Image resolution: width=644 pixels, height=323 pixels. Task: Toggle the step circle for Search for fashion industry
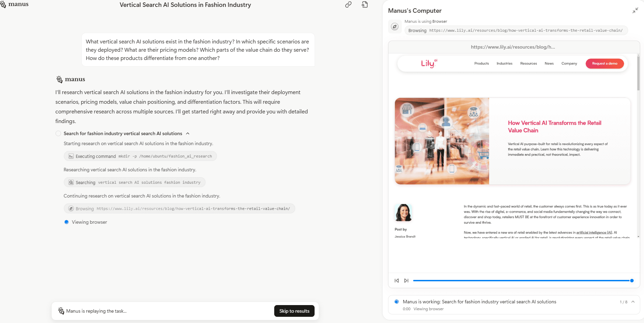tap(58, 133)
